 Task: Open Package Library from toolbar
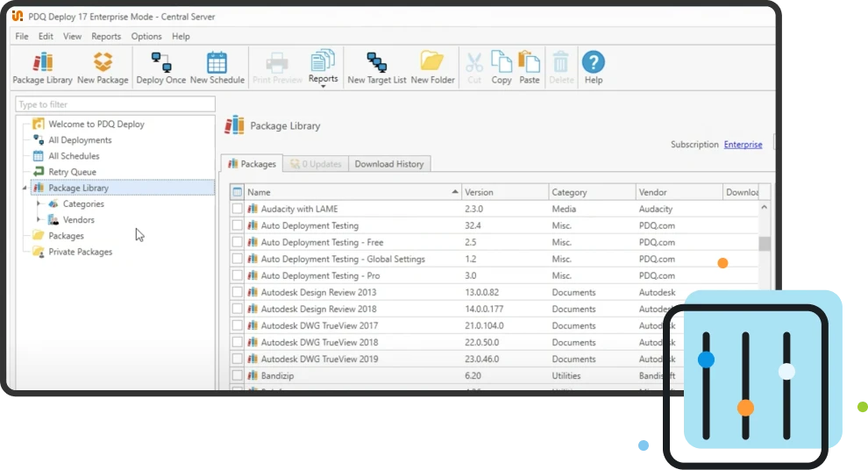43,68
